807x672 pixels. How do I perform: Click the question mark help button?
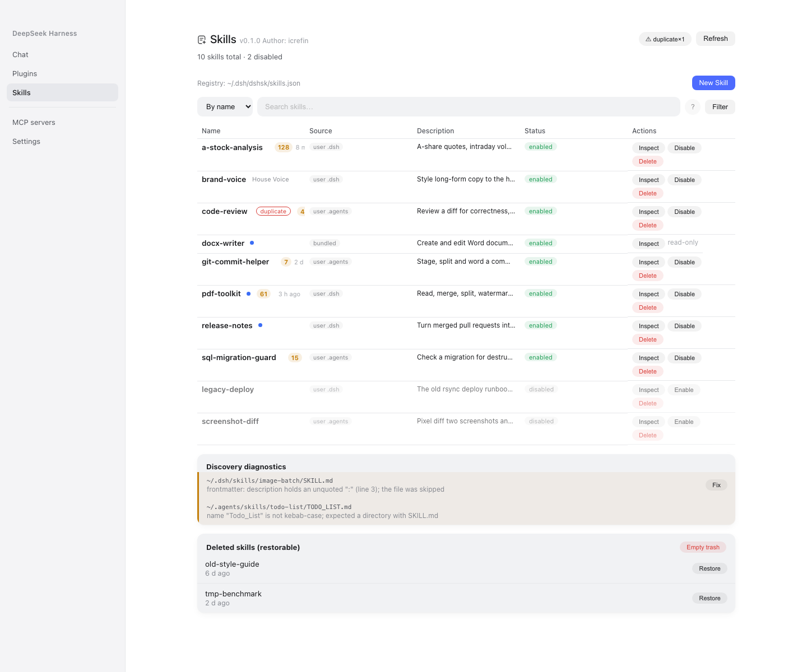point(693,107)
